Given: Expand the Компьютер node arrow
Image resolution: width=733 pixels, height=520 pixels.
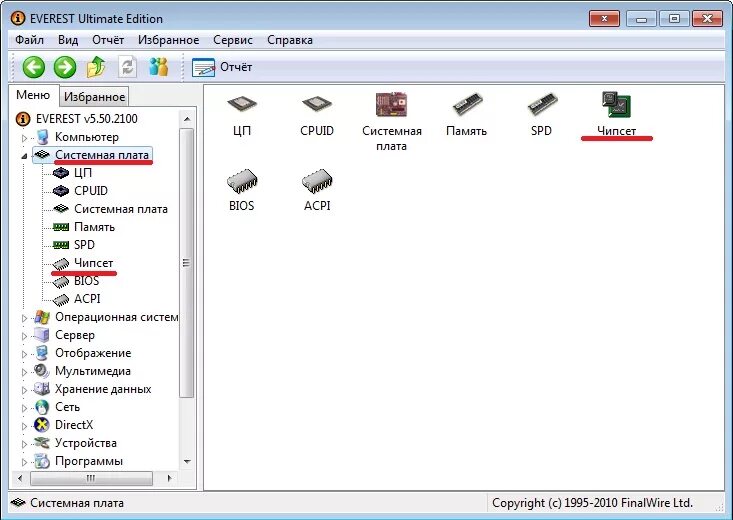Looking at the screenshot, I should pos(25,138).
